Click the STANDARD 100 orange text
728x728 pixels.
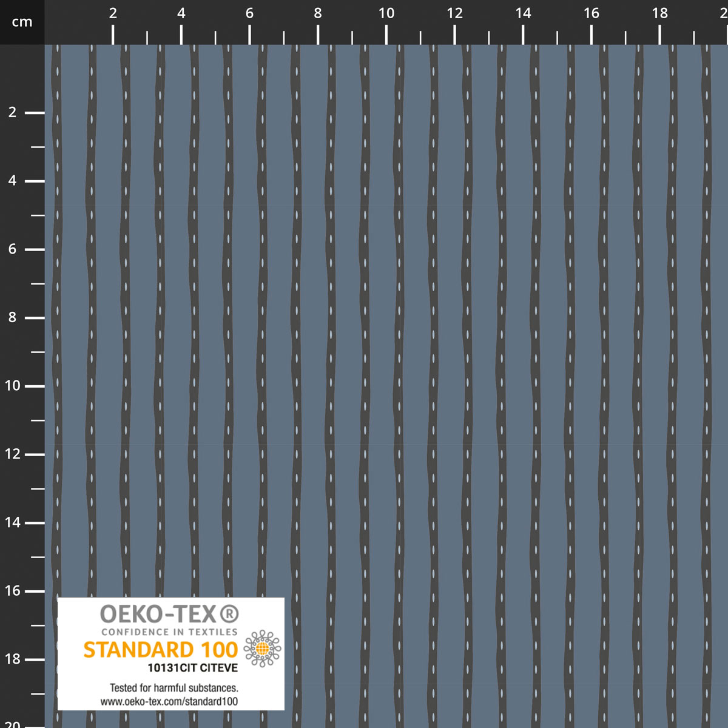(160, 650)
